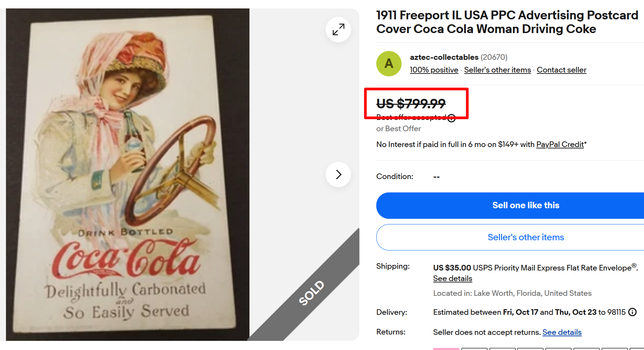View the 100% positive feedback link
The image size is (644, 350).
coord(434,70)
